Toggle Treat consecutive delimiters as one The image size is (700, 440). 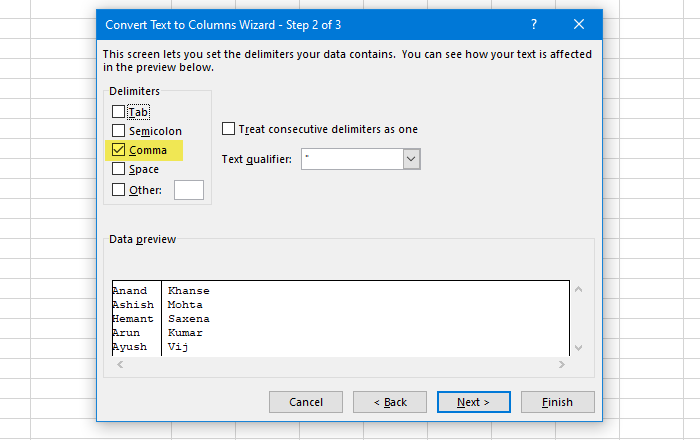228,129
